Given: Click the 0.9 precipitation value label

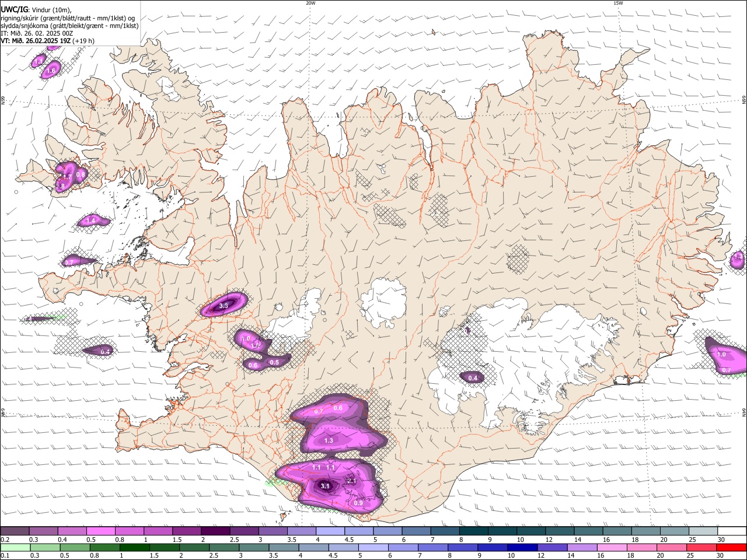Looking at the screenshot, I should coord(358,503).
